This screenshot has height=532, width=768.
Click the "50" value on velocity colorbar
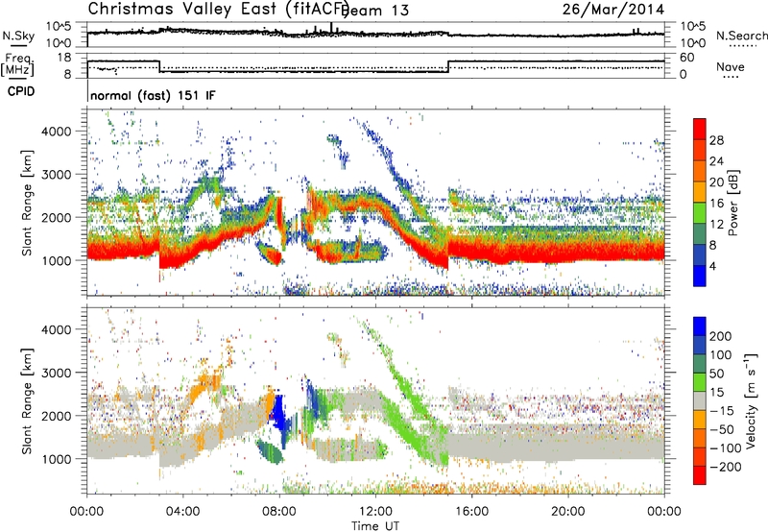tap(716, 374)
